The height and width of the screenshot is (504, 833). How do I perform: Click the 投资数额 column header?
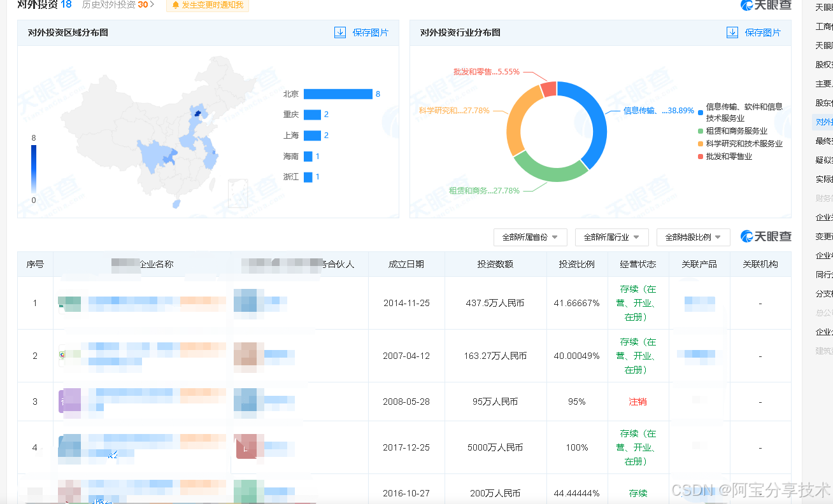tap(495, 264)
